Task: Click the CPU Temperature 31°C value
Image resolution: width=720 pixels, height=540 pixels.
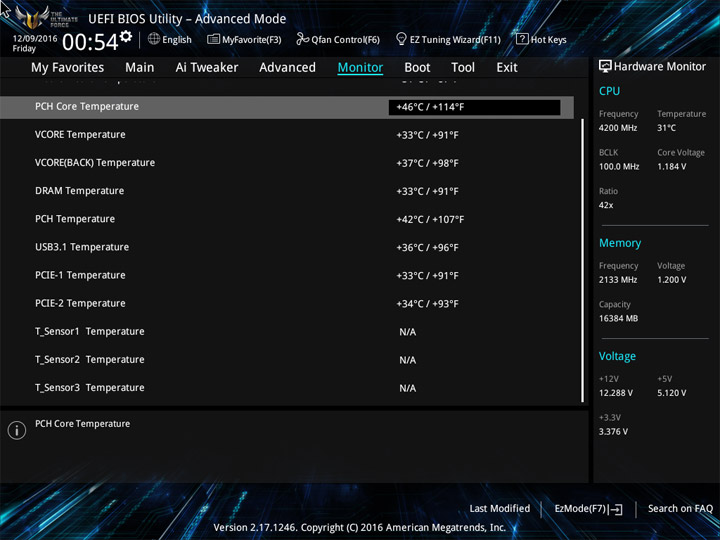Action: pyautogui.click(x=666, y=128)
